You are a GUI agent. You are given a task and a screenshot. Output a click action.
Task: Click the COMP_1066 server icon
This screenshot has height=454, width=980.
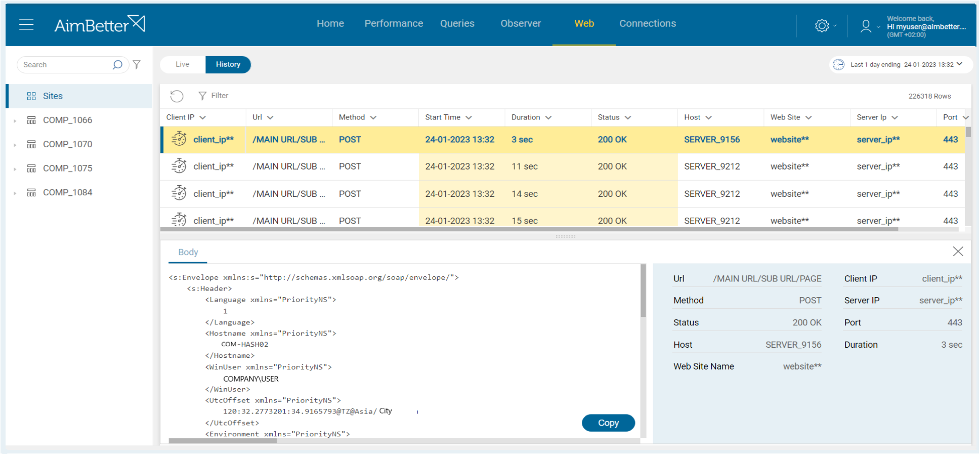pos(31,120)
